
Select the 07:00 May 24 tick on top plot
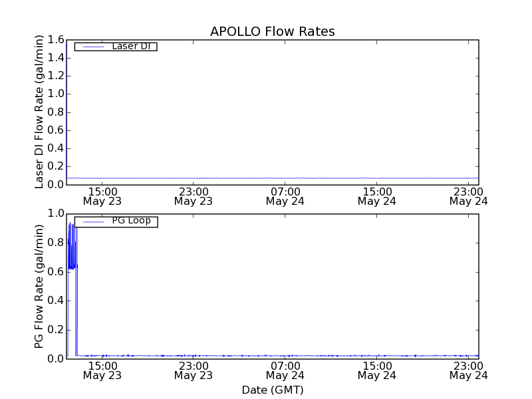(285, 196)
